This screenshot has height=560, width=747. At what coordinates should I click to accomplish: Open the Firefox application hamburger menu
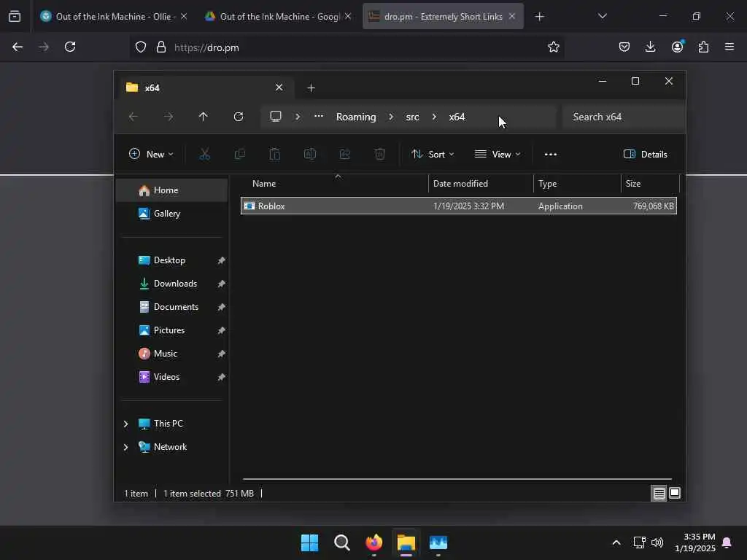729,47
